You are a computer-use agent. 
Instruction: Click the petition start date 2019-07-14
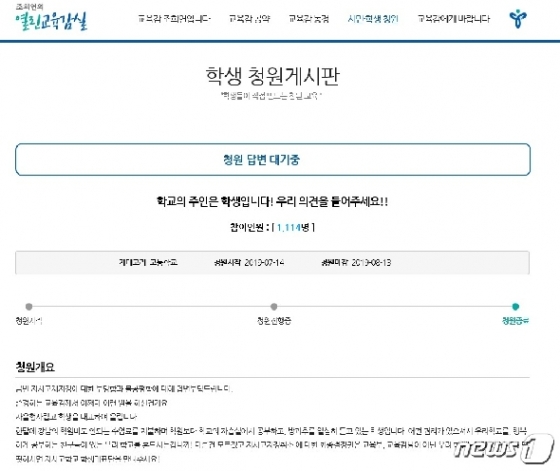point(264,263)
